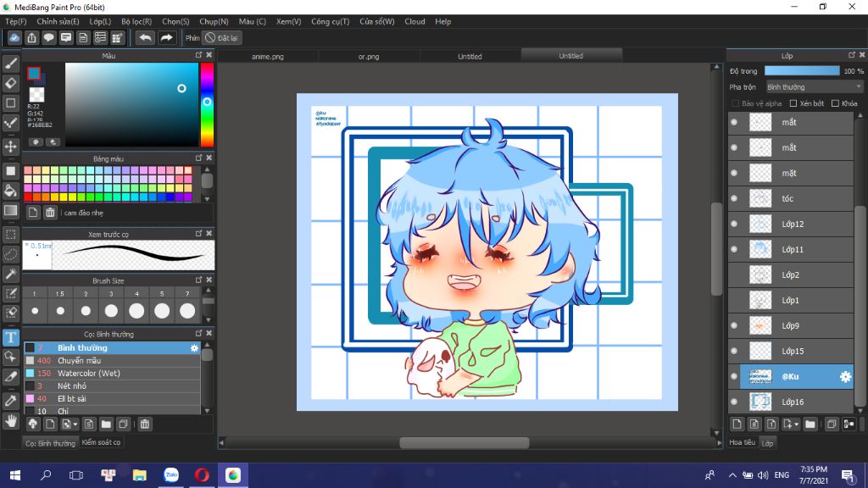Toggle visibility of Lớp12 layer
The height and width of the screenshot is (488, 868).
click(x=734, y=224)
